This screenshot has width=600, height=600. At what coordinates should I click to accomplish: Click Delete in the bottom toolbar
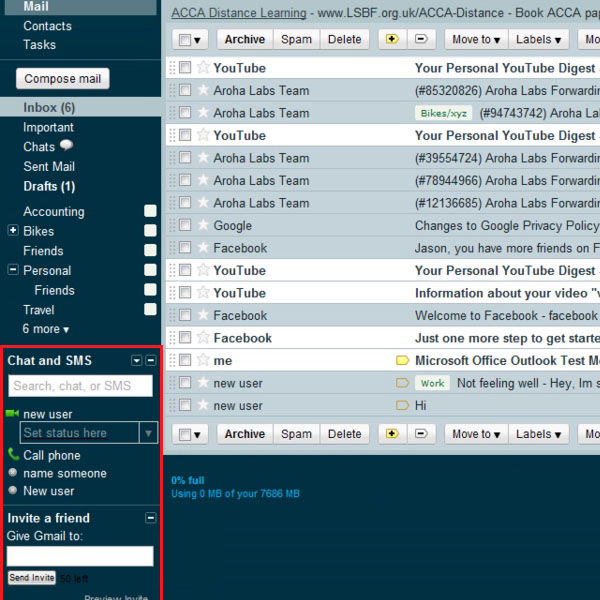[344, 434]
